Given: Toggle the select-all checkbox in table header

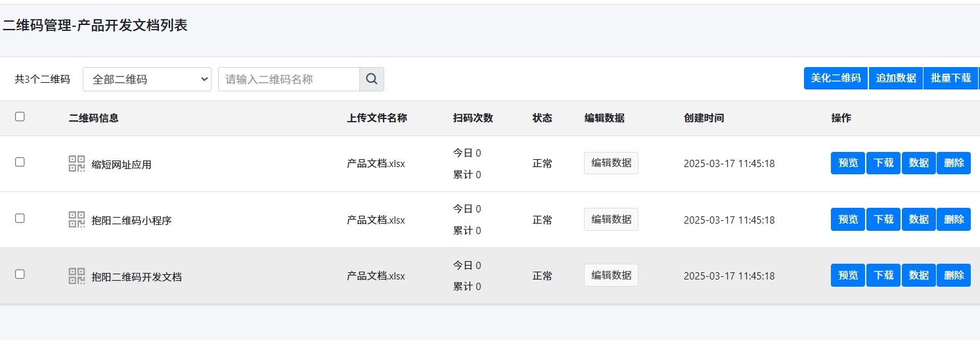Looking at the screenshot, I should tap(20, 116).
